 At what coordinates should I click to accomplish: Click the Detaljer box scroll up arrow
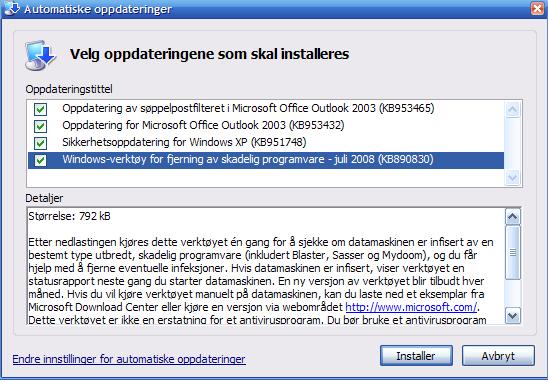(x=513, y=217)
